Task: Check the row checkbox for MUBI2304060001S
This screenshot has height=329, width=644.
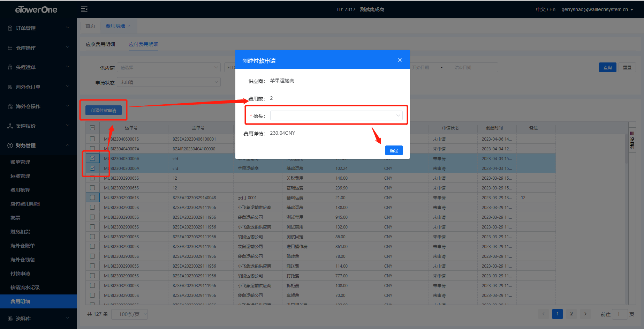Action: tap(92, 139)
